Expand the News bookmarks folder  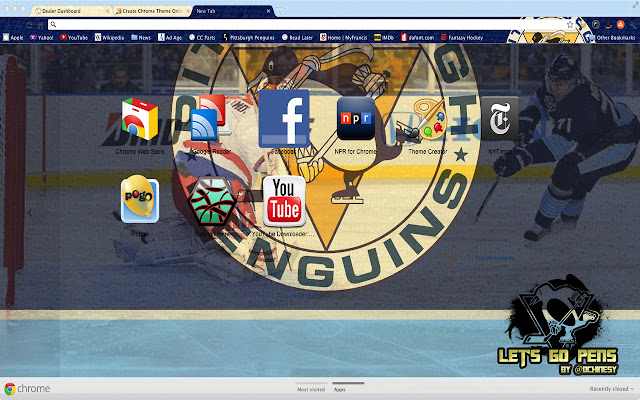[x=141, y=38]
